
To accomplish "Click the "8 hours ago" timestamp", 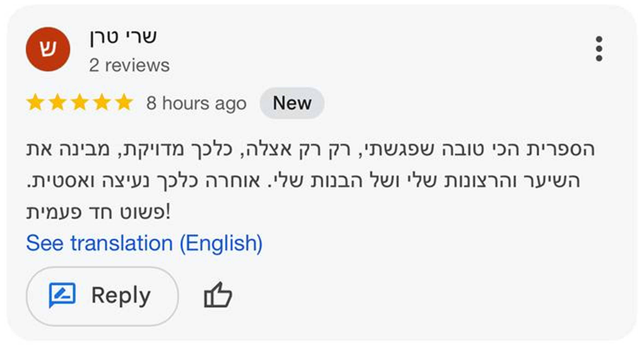I will (x=196, y=103).
